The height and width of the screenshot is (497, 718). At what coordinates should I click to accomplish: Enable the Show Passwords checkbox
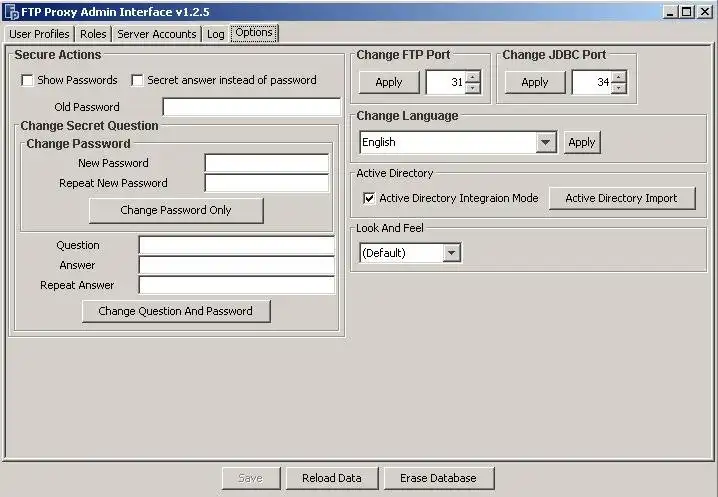[27, 80]
